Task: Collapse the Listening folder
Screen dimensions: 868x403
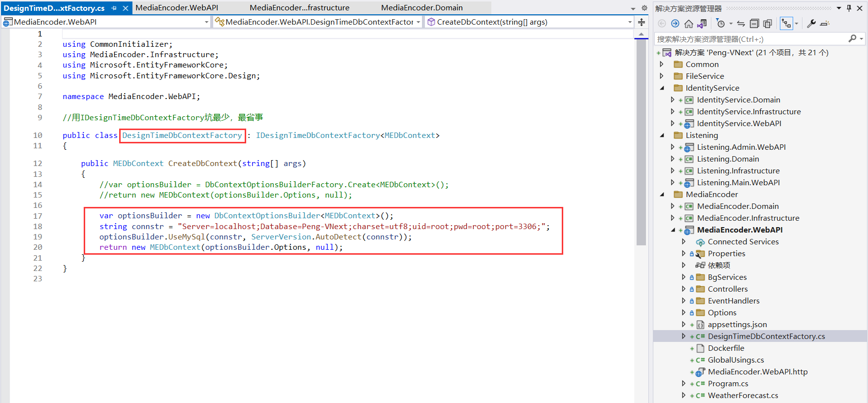Action: 662,135
